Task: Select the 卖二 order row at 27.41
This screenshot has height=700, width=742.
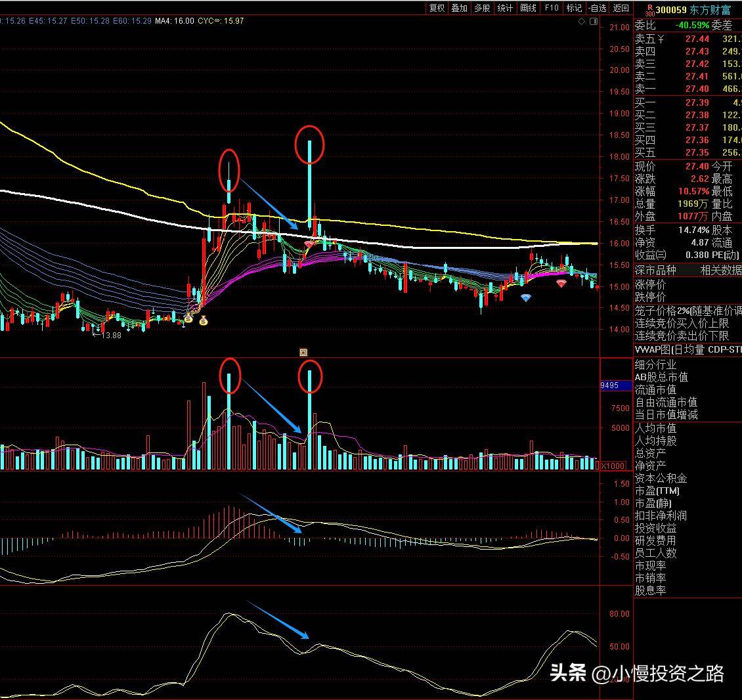Action: coord(687,76)
